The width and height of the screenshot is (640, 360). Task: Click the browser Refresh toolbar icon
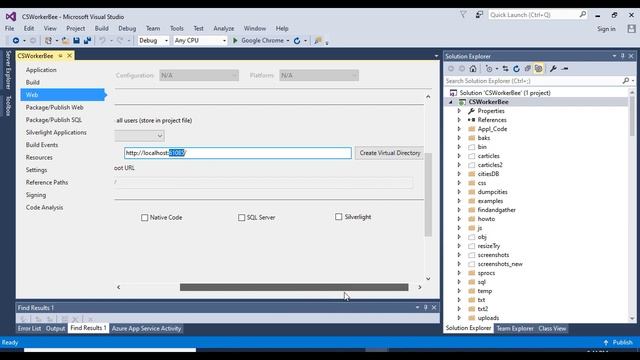tap(297, 40)
